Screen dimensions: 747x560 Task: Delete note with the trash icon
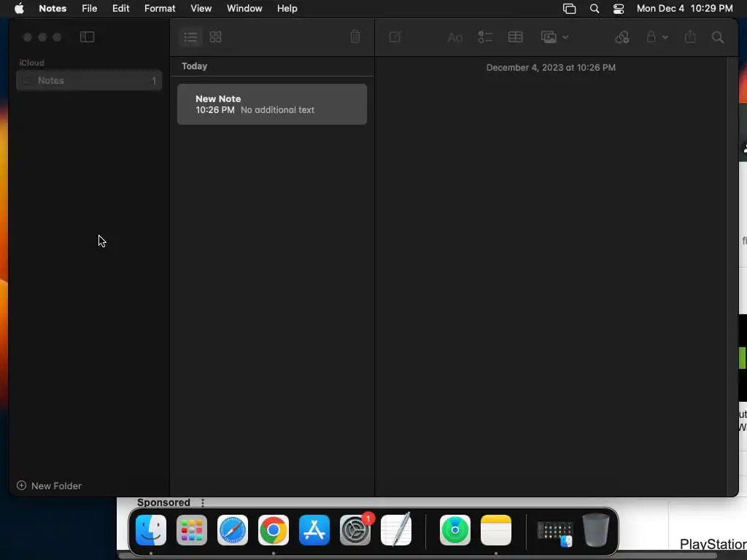click(355, 36)
